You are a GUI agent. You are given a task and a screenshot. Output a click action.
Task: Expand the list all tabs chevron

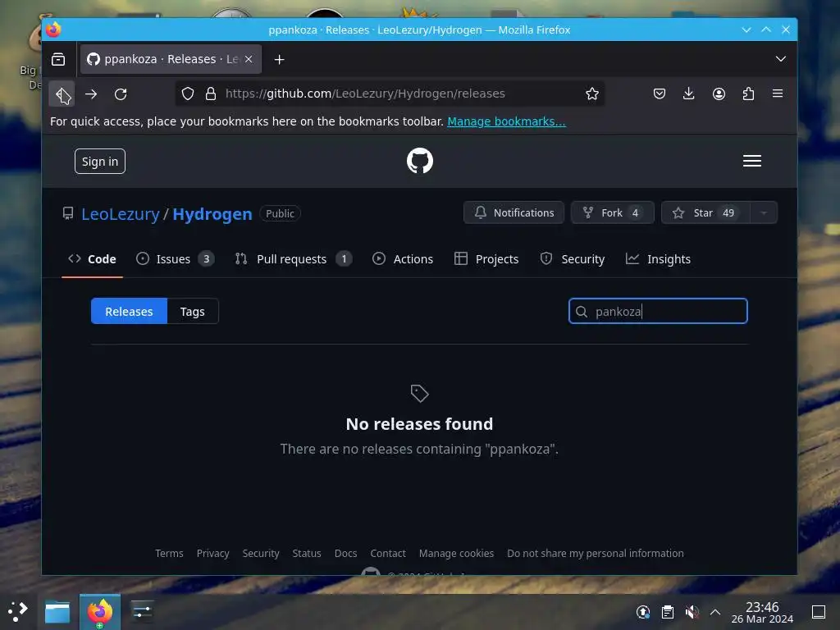point(781,59)
